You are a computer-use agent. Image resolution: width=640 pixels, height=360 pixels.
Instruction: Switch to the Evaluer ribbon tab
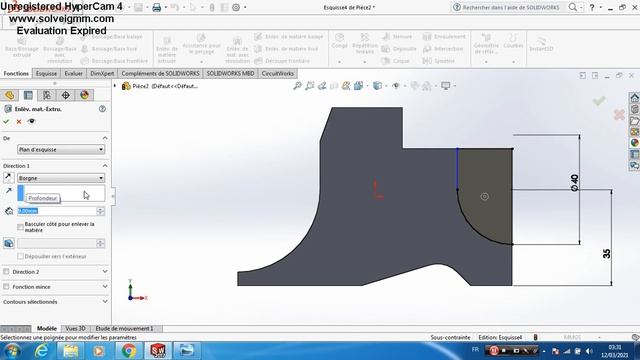tap(73, 73)
